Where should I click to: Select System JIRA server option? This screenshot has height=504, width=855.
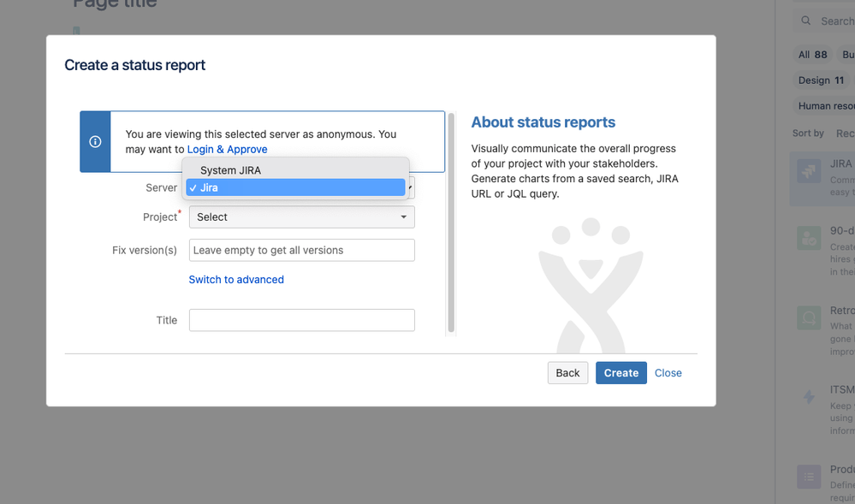click(295, 170)
